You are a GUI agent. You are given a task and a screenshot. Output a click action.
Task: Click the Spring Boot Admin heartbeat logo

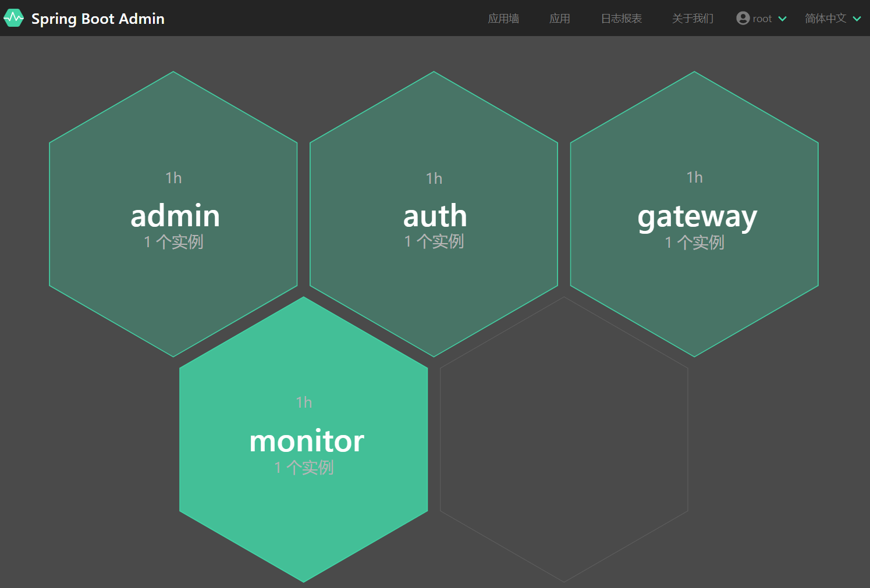pos(13,18)
